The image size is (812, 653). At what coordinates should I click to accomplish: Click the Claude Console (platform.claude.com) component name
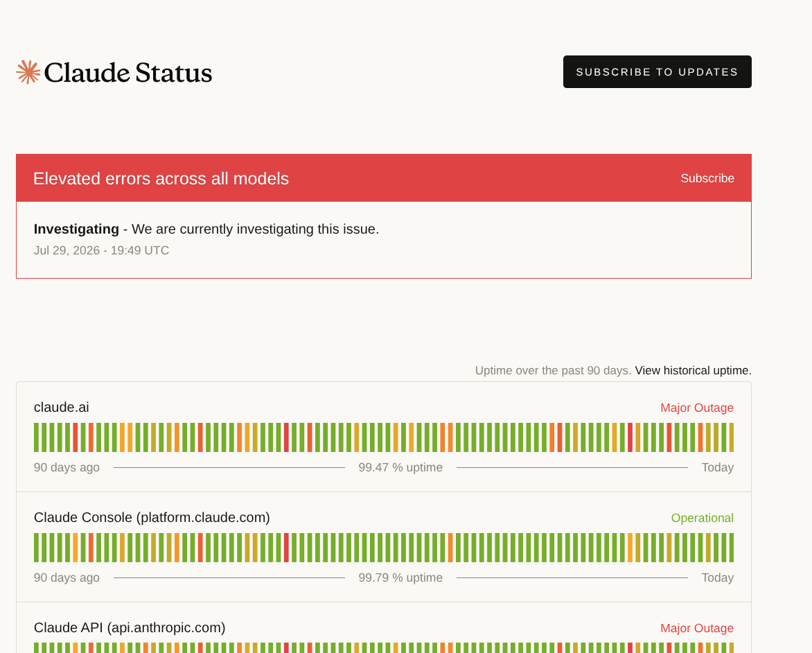(152, 518)
